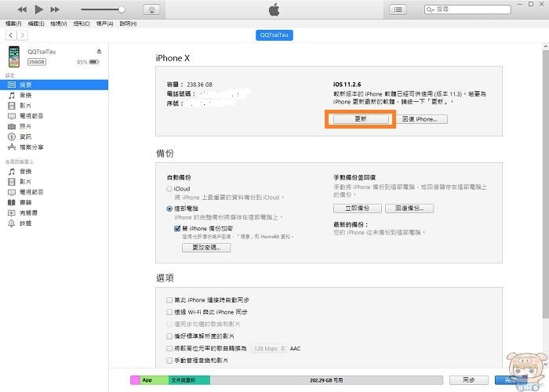Select the QQTsaiTau device tab

pyautogui.click(x=274, y=35)
